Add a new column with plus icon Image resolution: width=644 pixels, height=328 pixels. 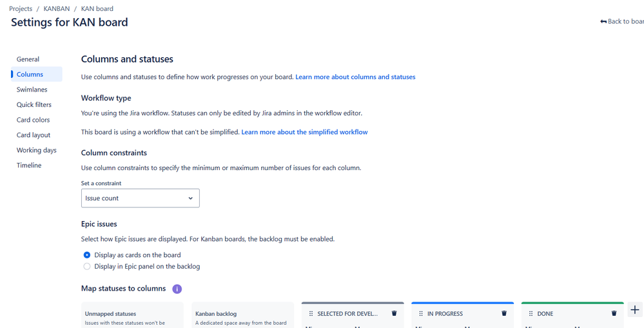635,309
